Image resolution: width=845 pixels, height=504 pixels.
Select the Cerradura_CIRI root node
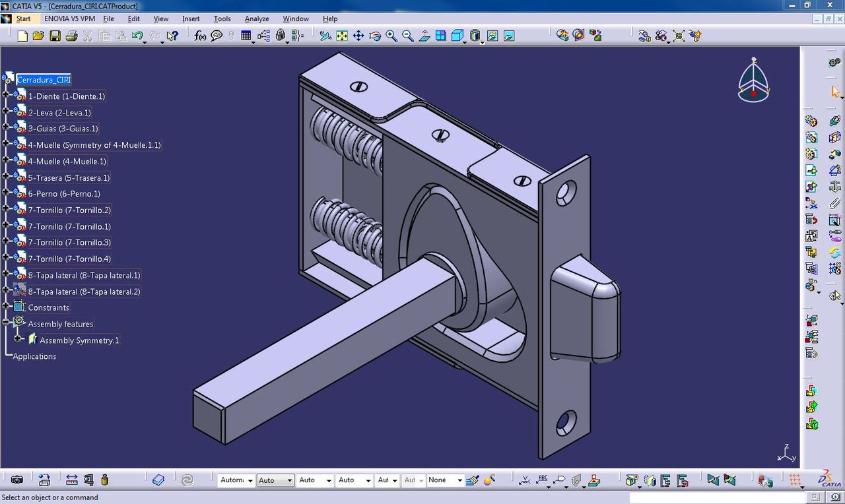[x=44, y=80]
